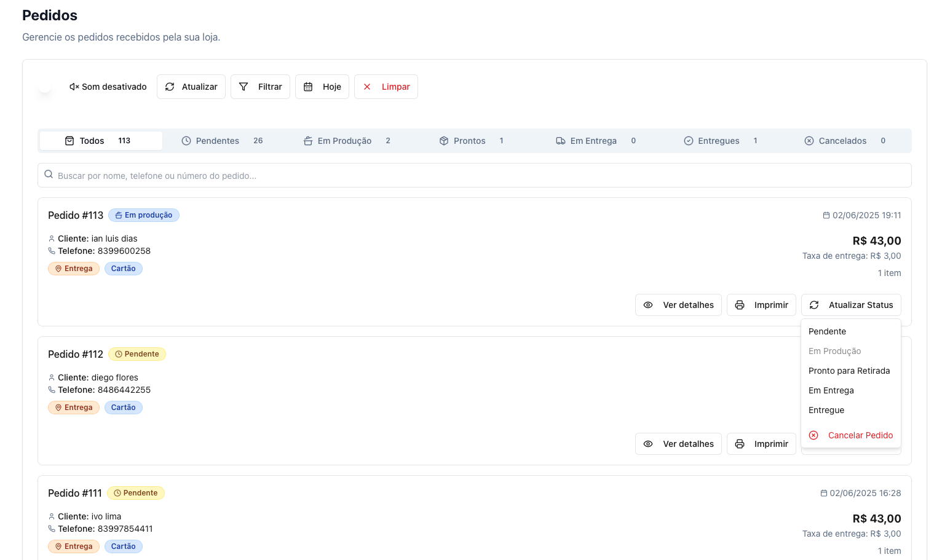Image resolution: width=934 pixels, height=560 pixels.
Task: Open the Filtrar filter button
Action: [x=260, y=87]
